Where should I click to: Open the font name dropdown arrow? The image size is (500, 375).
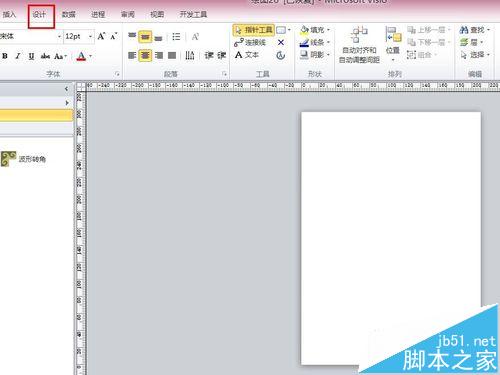tap(59, 36)
